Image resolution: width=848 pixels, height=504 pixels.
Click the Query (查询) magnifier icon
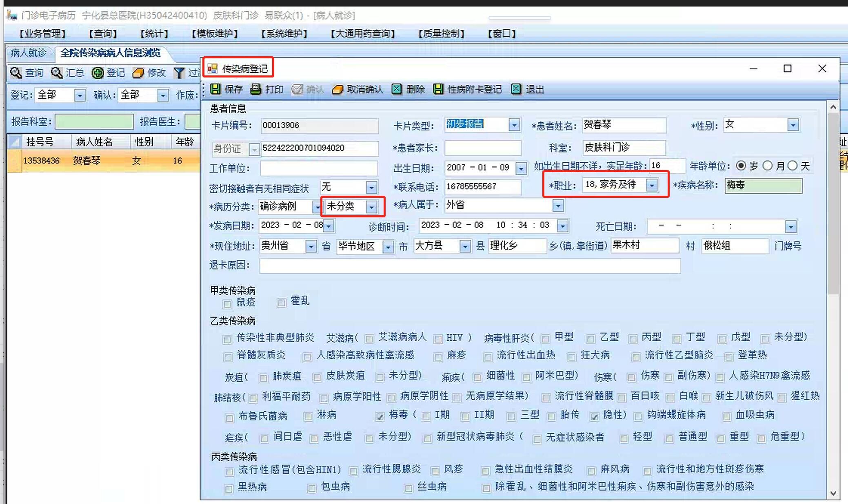point(16,73)
